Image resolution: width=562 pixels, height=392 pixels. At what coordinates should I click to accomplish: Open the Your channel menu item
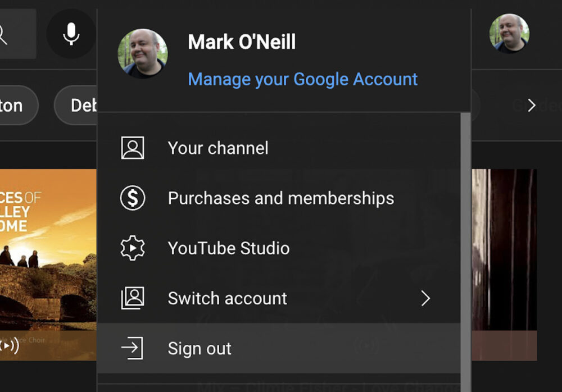218,148
